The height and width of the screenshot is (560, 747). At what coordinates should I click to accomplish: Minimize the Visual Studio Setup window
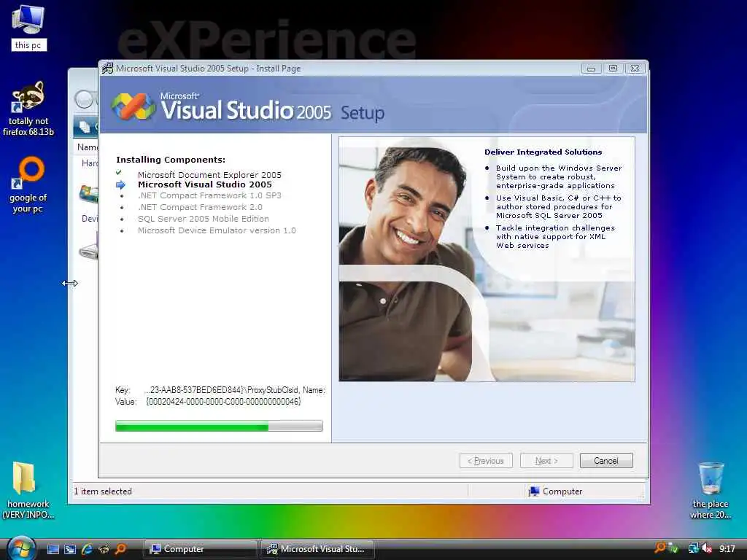tap(591, 69)
